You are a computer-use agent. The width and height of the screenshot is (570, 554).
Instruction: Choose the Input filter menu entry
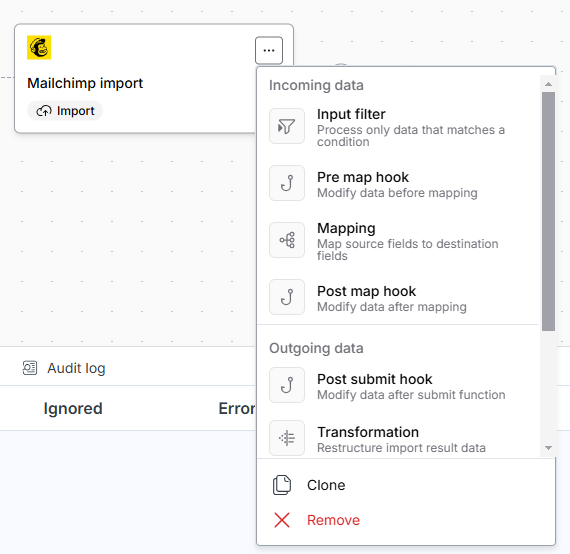click(x=398, y=126)
